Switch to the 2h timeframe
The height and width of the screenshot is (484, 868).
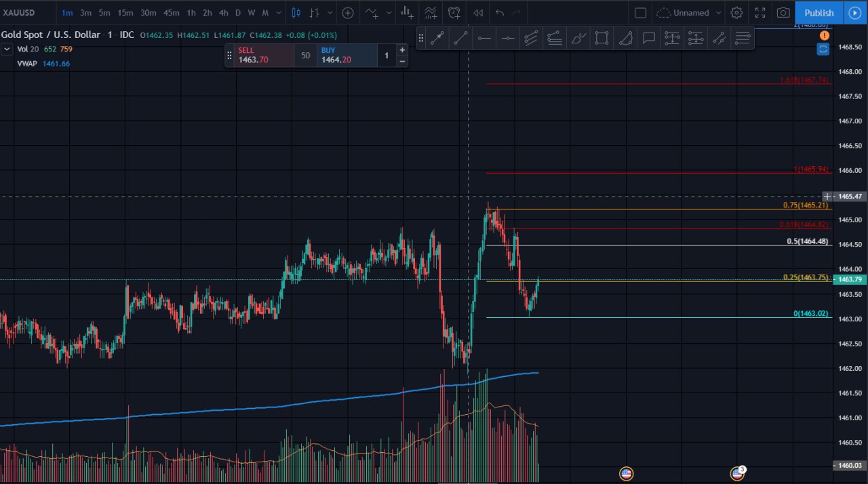[x=208, y=13]
